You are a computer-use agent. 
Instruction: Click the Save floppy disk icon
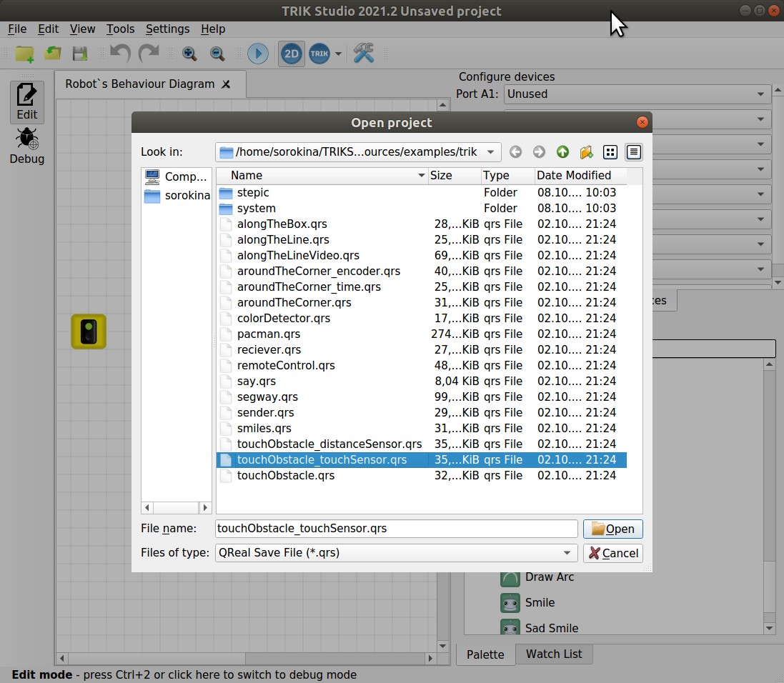(80, 54)
